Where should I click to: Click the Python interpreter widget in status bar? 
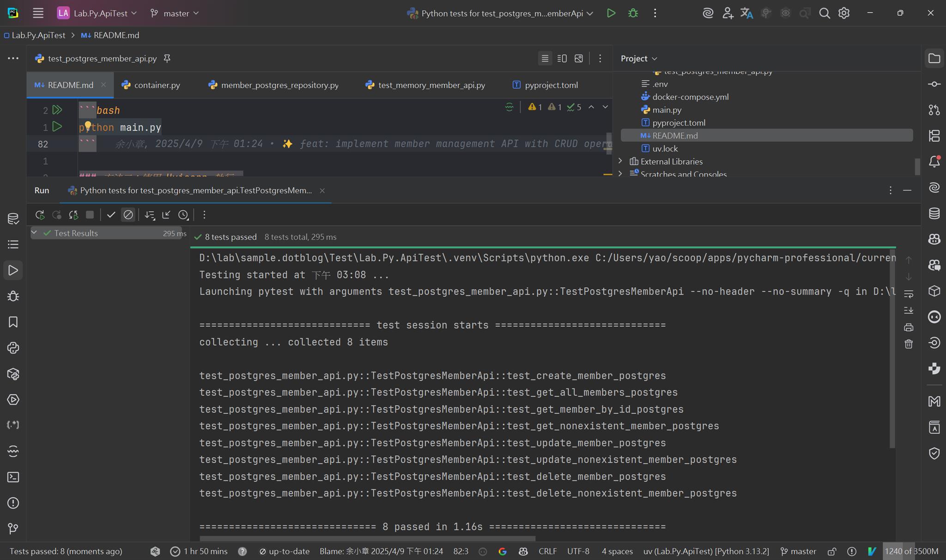706,551
